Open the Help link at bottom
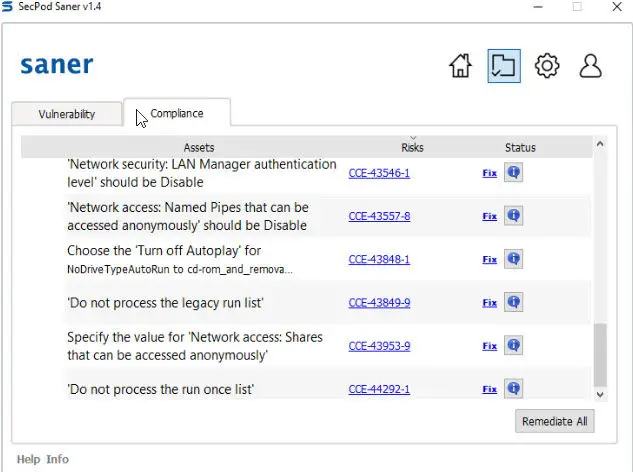This screenshot has width=633, height=472. pos(28,459)
